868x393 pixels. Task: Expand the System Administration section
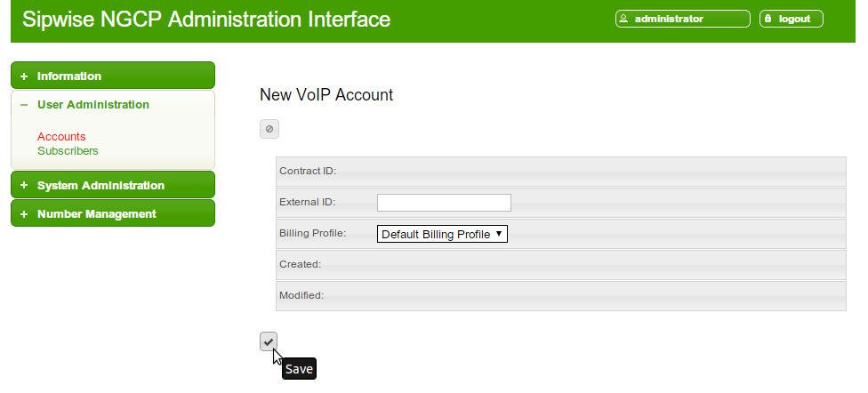coord(113,185)
